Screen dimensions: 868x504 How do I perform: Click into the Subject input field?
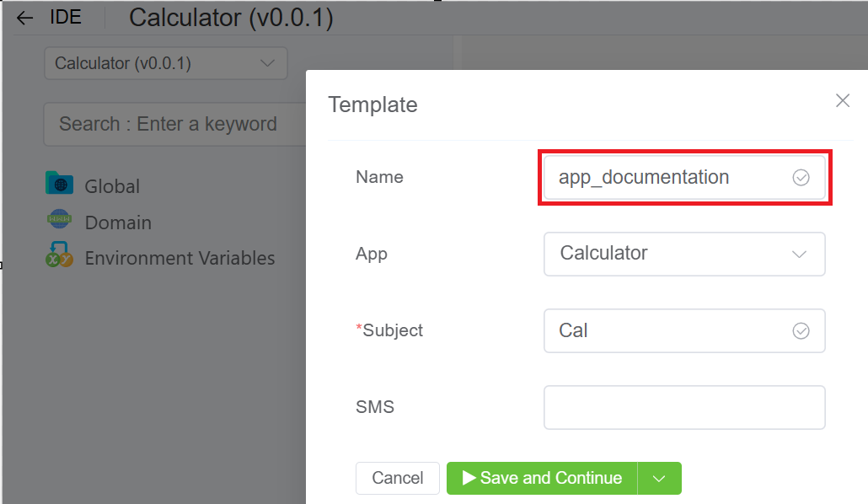click(x=666, y=331)
